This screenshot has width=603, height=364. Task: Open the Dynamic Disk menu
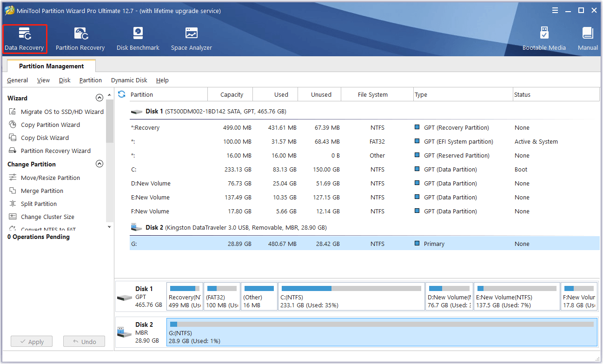point(129,80)
